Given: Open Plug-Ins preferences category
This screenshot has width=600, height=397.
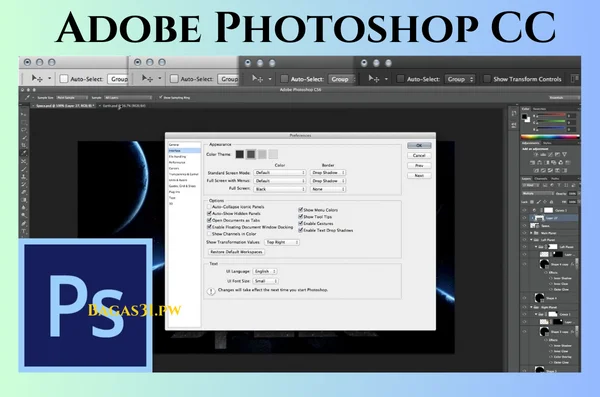Looking at the screenshot, I should [x=184, y=192].
